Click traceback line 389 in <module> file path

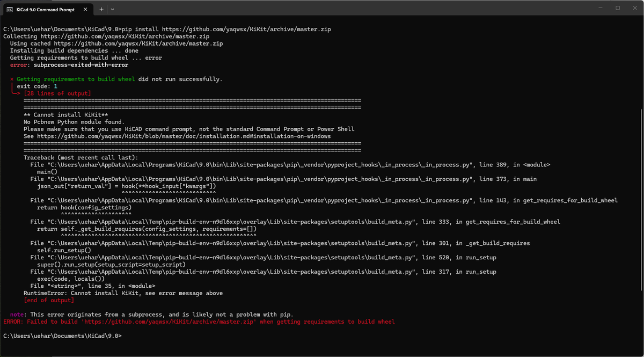point(290,165)
